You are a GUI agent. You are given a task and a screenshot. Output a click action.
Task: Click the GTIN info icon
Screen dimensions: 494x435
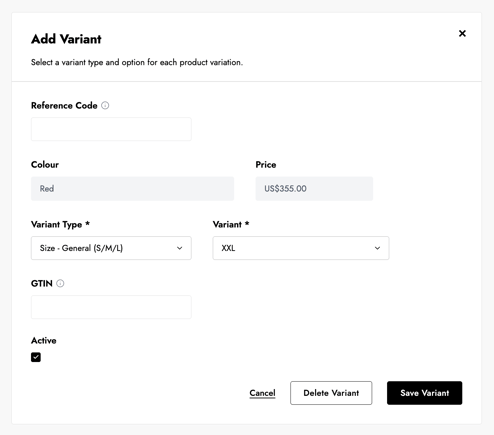[60, 283]
